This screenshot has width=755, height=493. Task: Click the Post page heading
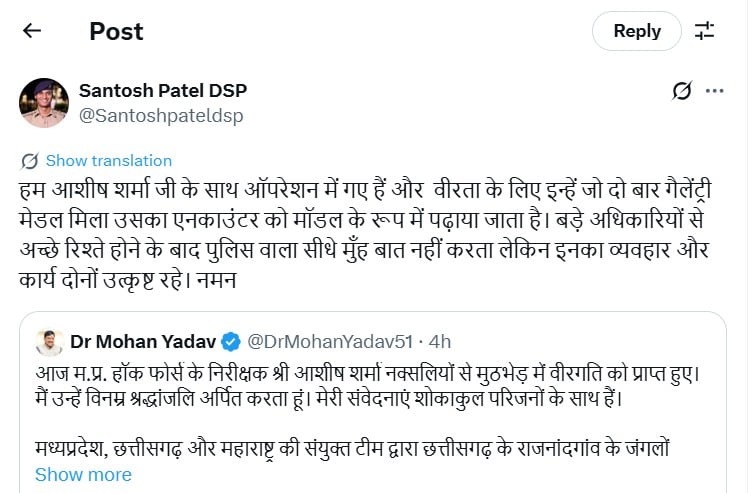116,31
